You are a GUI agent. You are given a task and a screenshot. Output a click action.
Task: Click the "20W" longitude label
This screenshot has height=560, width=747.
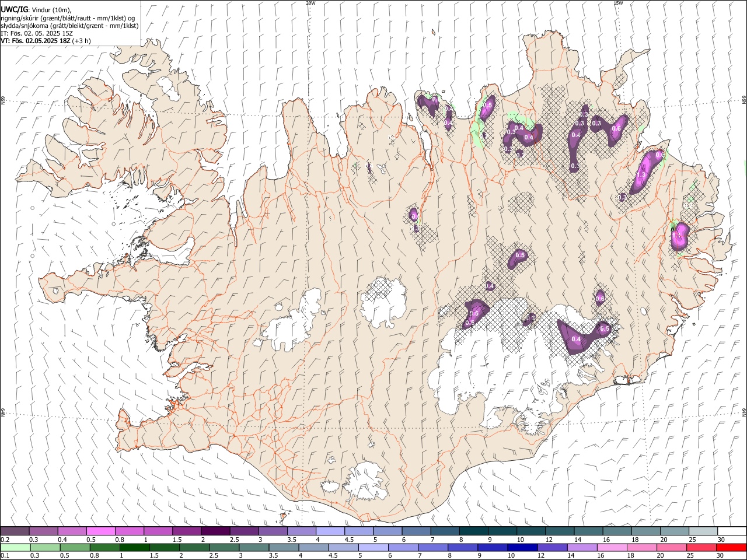point(310,3)
